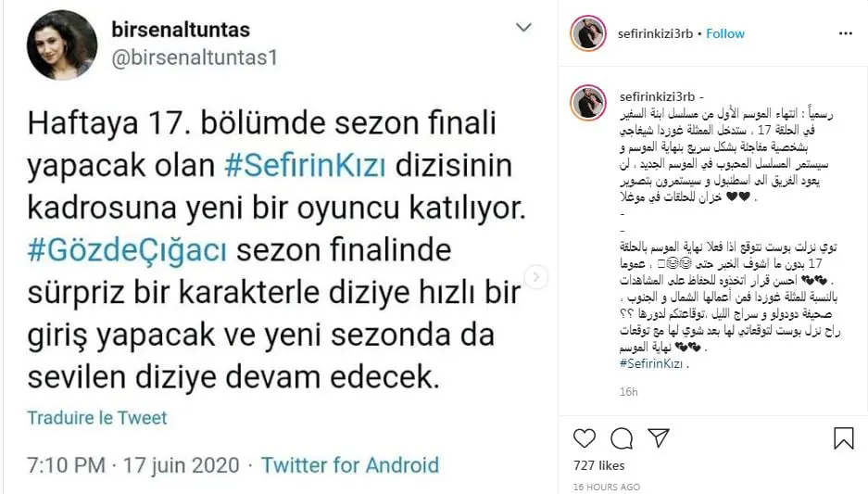
Task: Like the post with the heart icon
Action: click(x=584, y=438)
